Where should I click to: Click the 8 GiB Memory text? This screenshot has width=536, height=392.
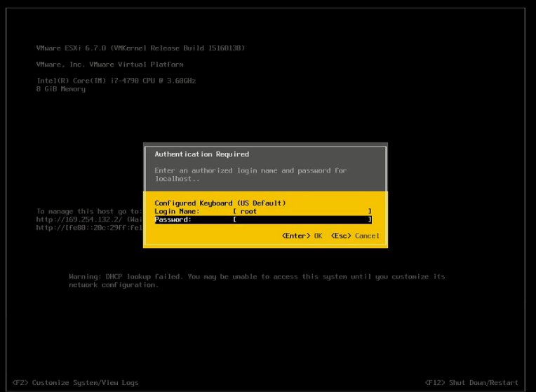61,89
